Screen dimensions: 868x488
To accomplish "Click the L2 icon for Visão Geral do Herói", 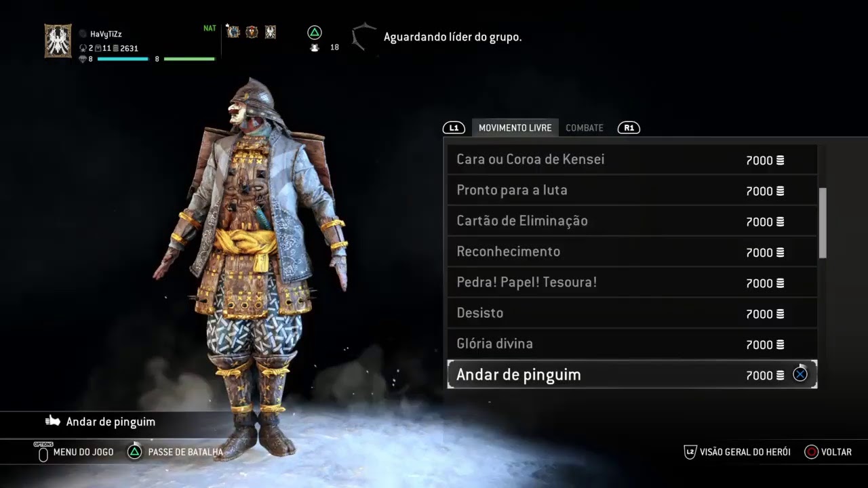I will pos(690,451).
